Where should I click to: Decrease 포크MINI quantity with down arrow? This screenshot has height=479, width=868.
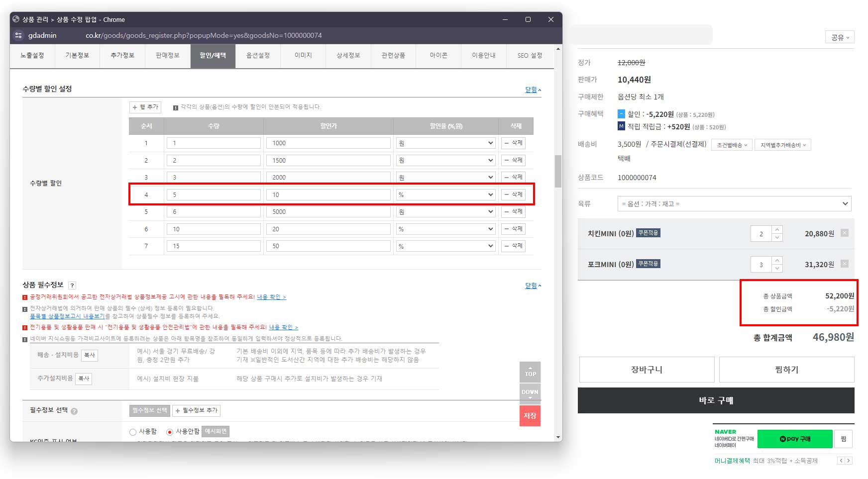[777, 268]
